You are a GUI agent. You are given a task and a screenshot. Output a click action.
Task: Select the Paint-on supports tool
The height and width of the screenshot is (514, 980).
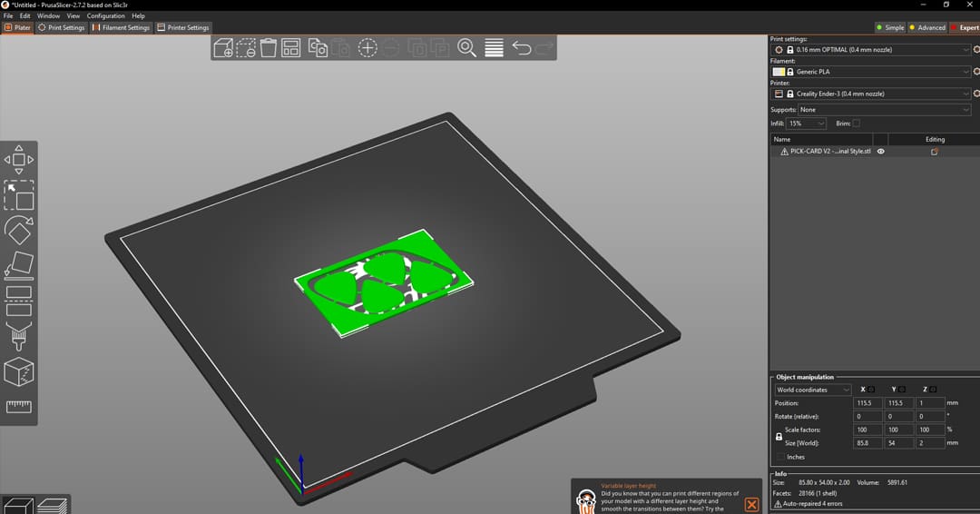(19, 336)
